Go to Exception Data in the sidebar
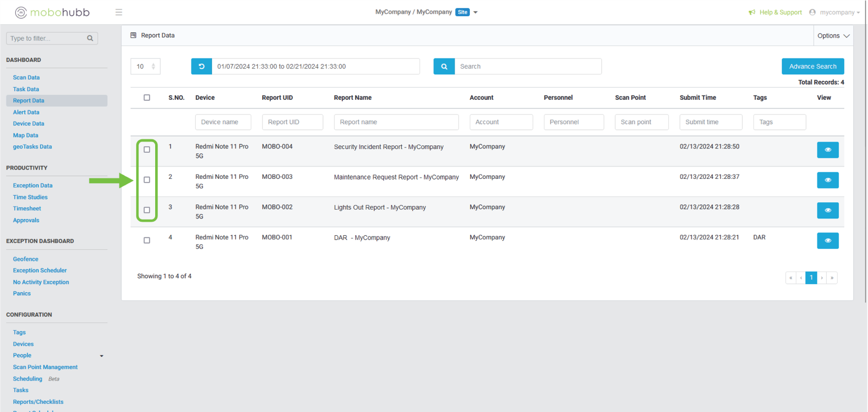The height and width of the screenshot is (412, 868). 33,185
